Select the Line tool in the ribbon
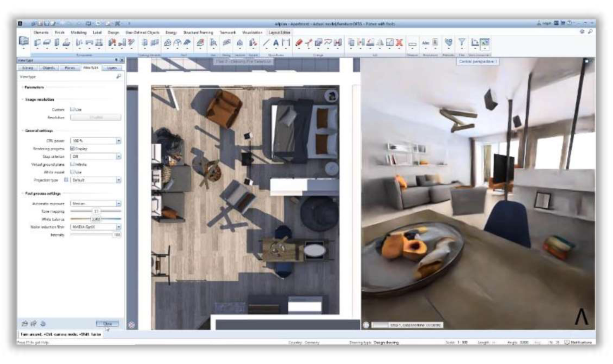This screenshot has width=613, height=364. (x=266, y=43)
